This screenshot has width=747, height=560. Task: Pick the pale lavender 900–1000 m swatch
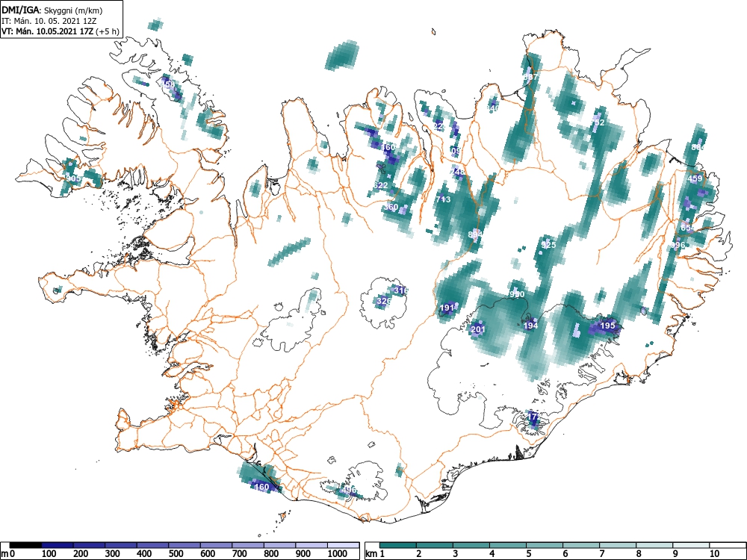point(312,545)
